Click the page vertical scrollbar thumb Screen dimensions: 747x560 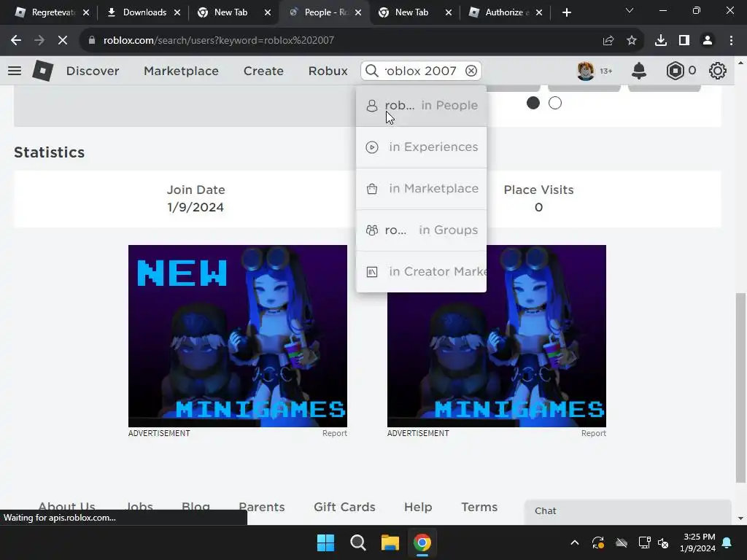740,388
